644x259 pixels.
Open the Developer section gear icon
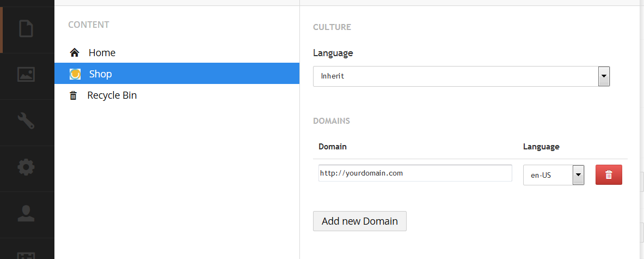point(26,167)
